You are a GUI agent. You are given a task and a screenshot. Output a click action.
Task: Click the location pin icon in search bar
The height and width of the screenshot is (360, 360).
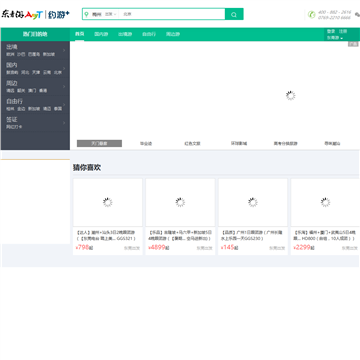tap(87, 14)
